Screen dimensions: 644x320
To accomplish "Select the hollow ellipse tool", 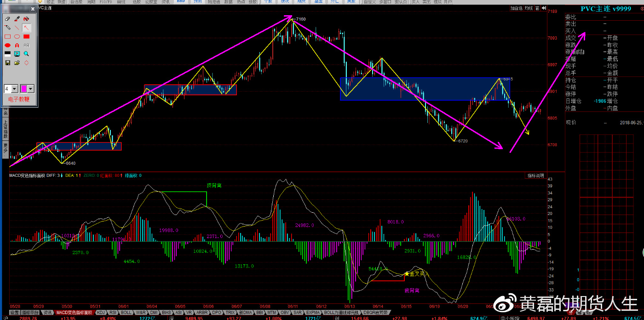I will pyautogui.click(x=17, y=36).
